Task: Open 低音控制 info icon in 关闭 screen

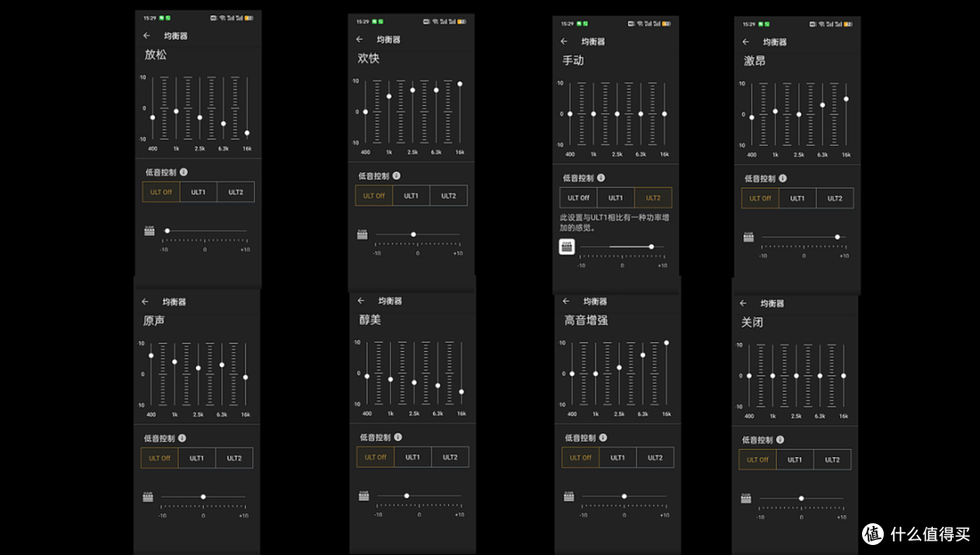Action: click(780, 440)
